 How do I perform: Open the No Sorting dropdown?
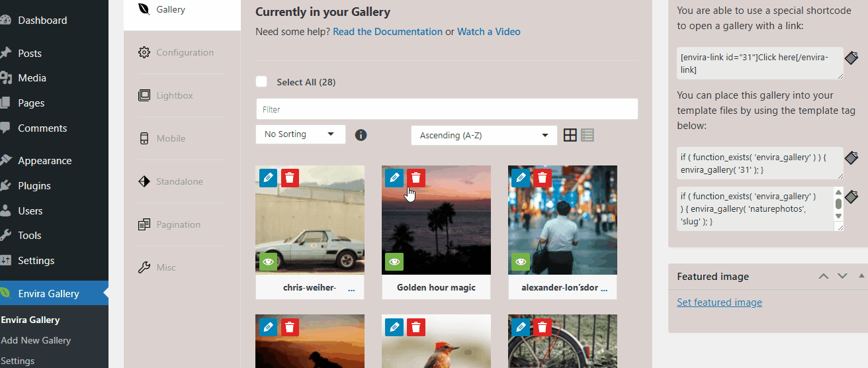pos(300,134)
